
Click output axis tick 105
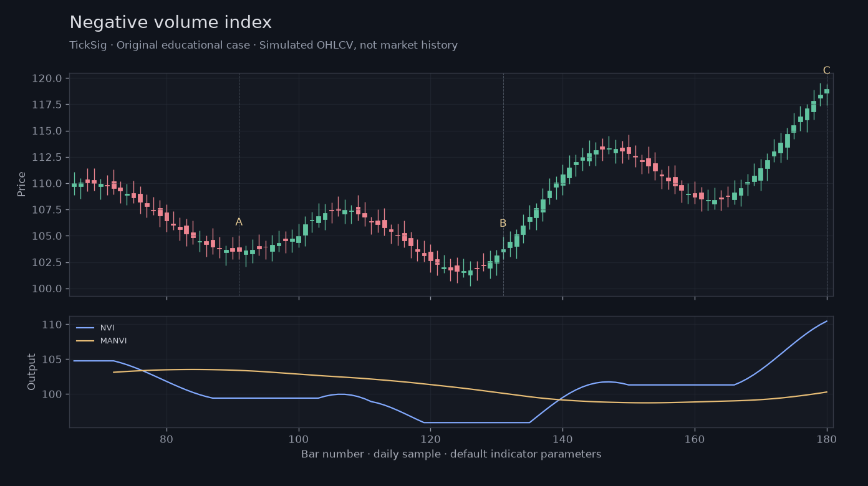(x=53, y=360)
